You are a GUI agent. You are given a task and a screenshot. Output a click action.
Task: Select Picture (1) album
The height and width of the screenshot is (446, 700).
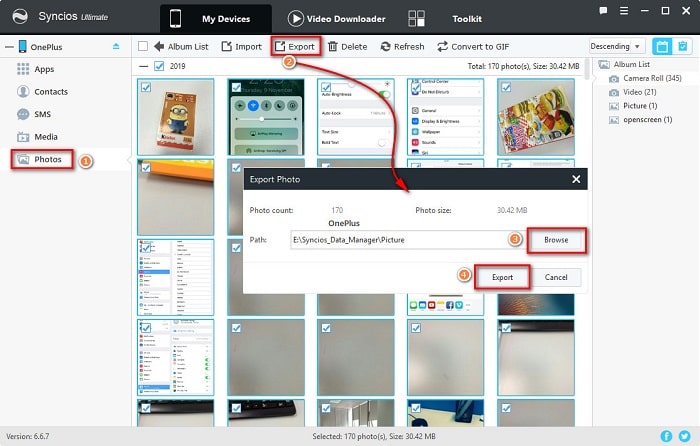pos(640,106)
